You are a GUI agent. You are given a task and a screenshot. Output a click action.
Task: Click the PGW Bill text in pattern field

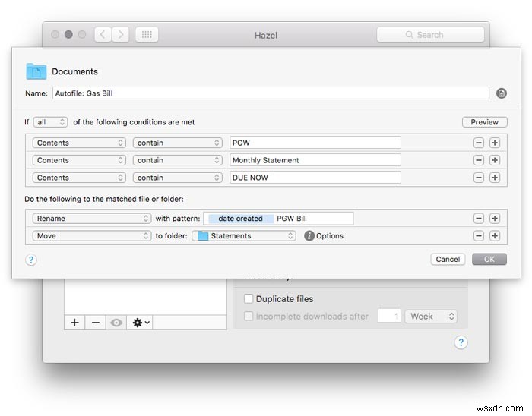coord(291,219)
